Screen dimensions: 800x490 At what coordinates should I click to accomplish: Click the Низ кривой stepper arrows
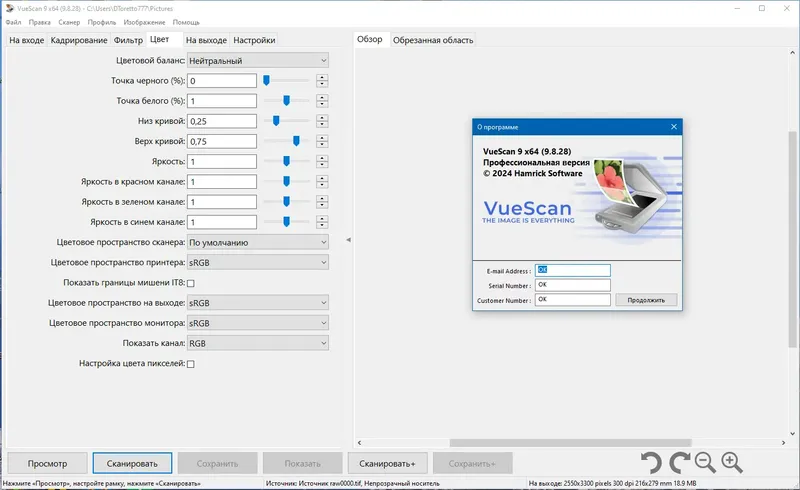[322, 121]
